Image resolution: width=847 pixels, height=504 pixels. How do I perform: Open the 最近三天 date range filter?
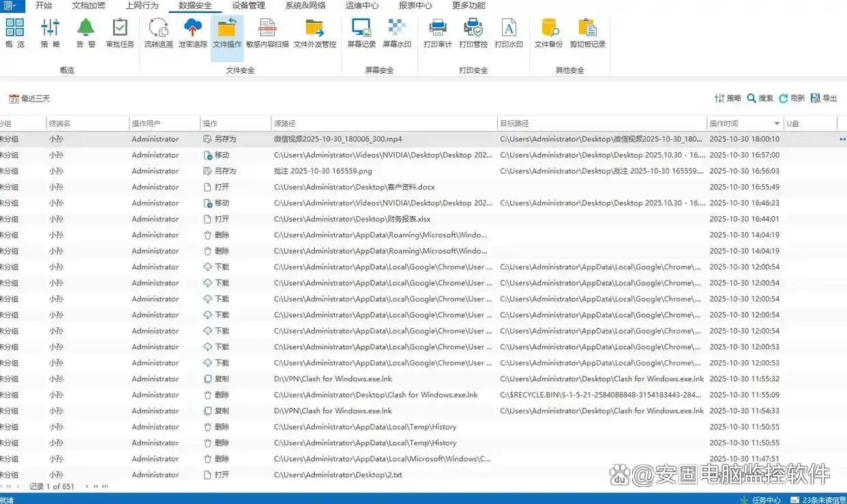click(x=30, y=99)
